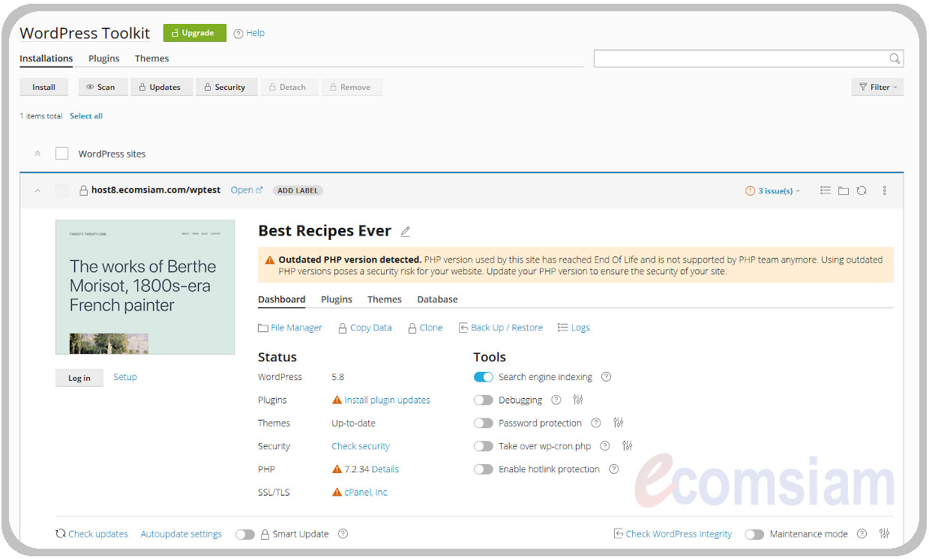
Task: Open the Filter dropdown
Action: click(x=877, y=87)
